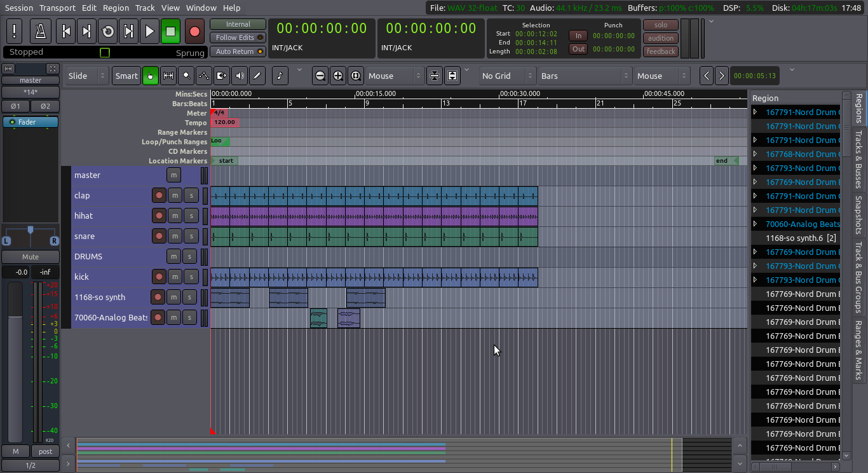The image size is (868, 473).
Task: Start playback with the play button
Action: [x=149, y=31]
